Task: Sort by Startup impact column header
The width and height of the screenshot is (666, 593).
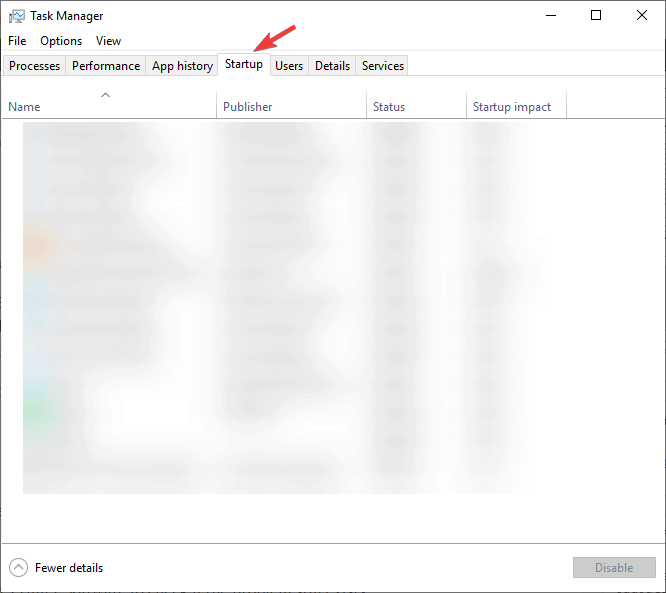Action: point(516,104)
